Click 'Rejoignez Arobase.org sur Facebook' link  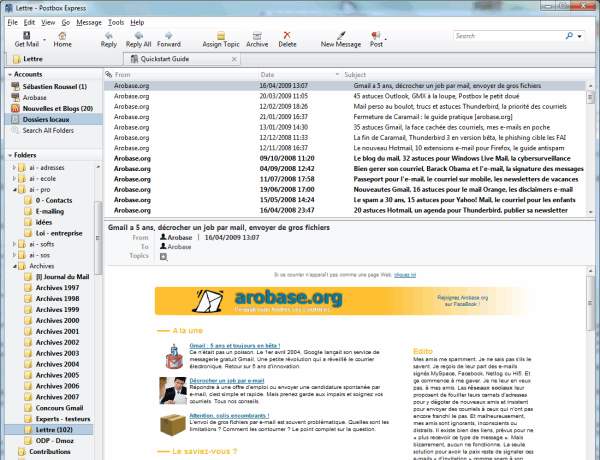(x=462, y=301)
